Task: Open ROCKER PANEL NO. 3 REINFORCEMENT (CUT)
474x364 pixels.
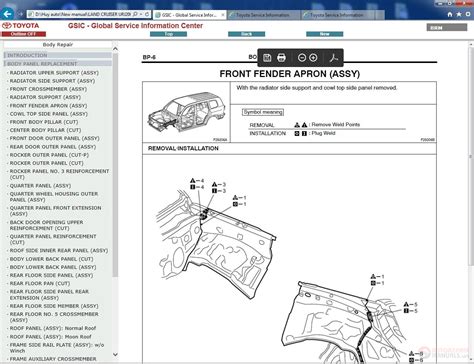Action: pyautogui.click(x=59, y=174)
